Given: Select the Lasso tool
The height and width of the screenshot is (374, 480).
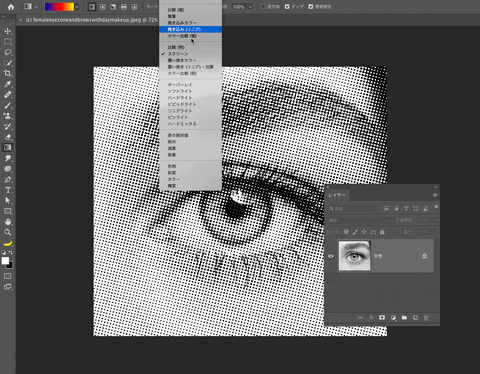Looking at the screenshot, I should tap(8, 52).
